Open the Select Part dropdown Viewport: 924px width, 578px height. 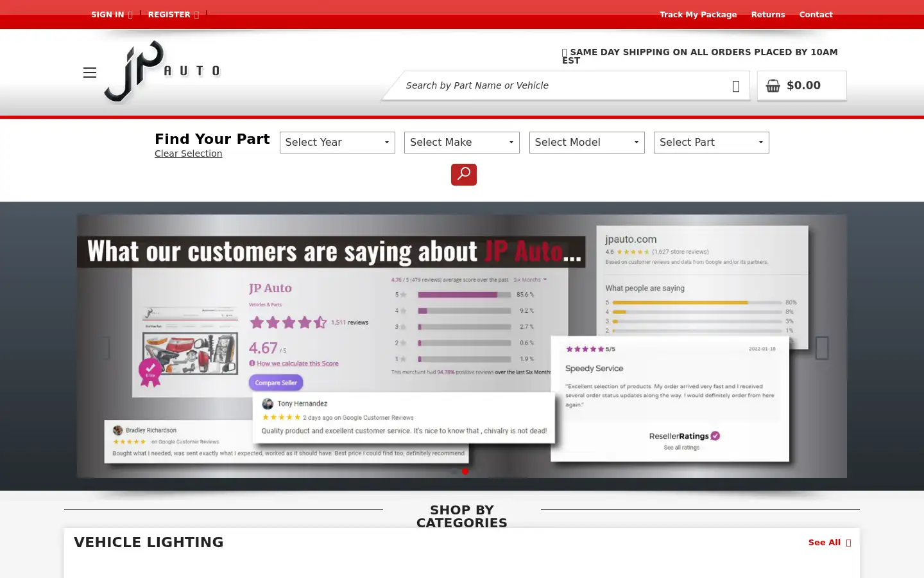click(712, 143)
